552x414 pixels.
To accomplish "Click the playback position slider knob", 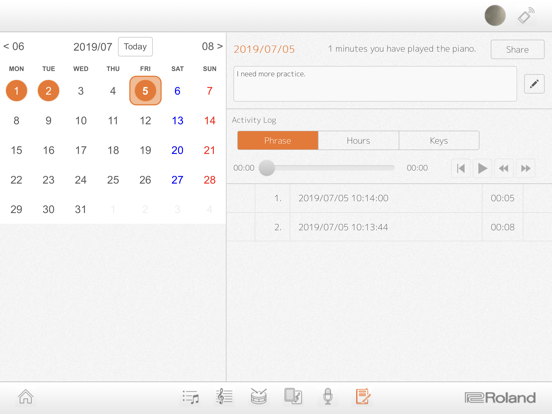I will point(267,168).
